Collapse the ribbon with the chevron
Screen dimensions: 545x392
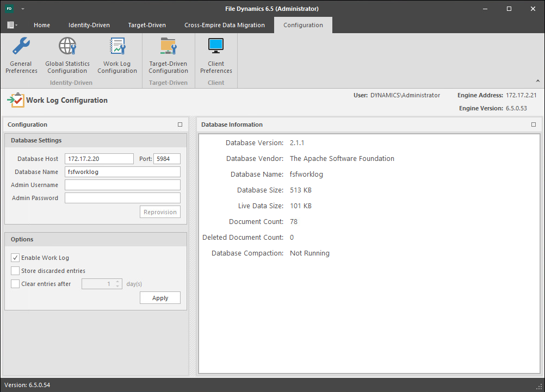click(538, 81)
